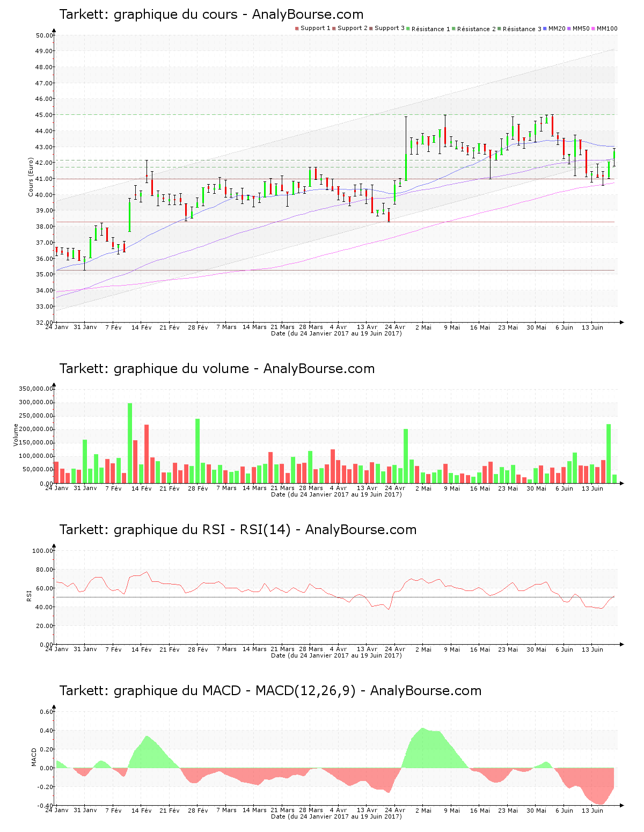Image resolution: width=644 pixels, height=832 pixels.
Task: Click the tallest green volume bar near 14 Fév
Action: pos(130,443)
